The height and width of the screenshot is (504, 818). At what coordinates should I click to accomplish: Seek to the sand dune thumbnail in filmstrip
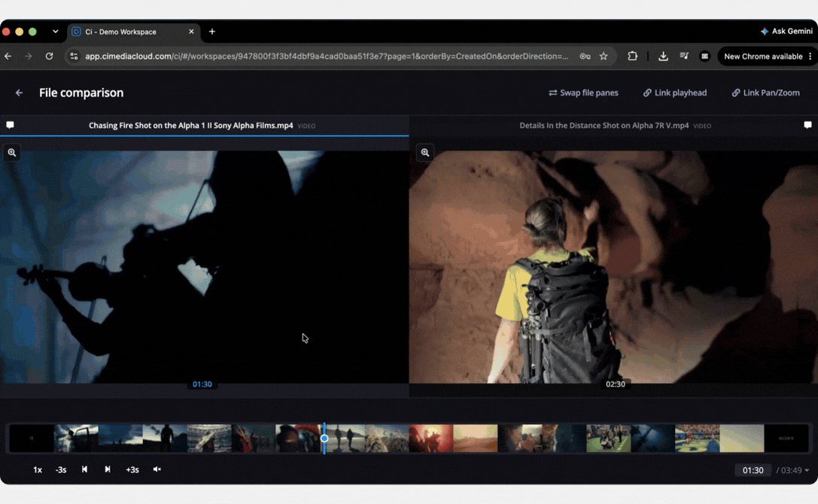click(x=476, y=439)
